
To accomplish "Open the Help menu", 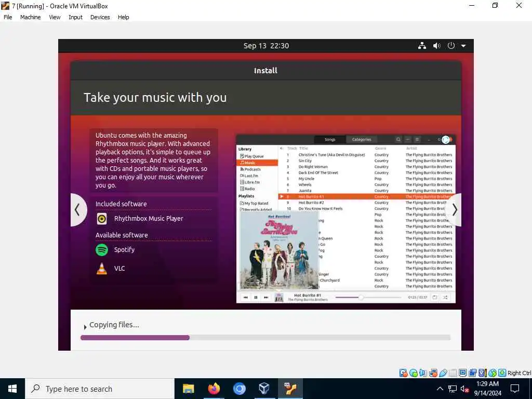I will tap(123, 17).
